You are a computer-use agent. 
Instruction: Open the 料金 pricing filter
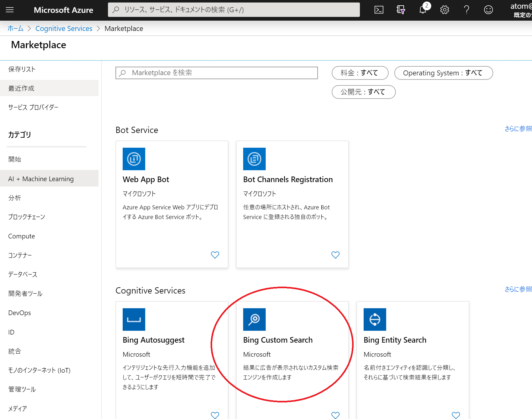(x=360, y=73)
